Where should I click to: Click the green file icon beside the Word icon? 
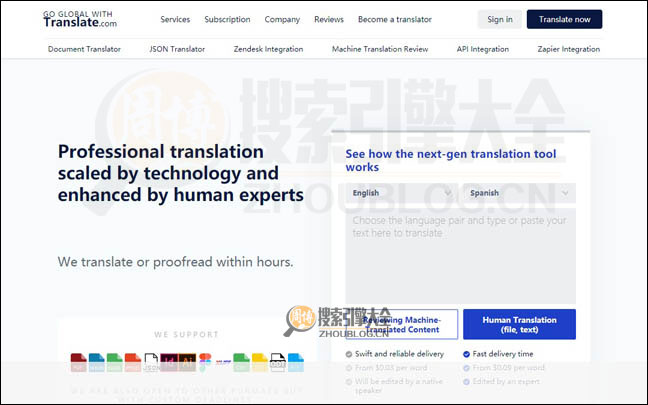tap(114, 362)
